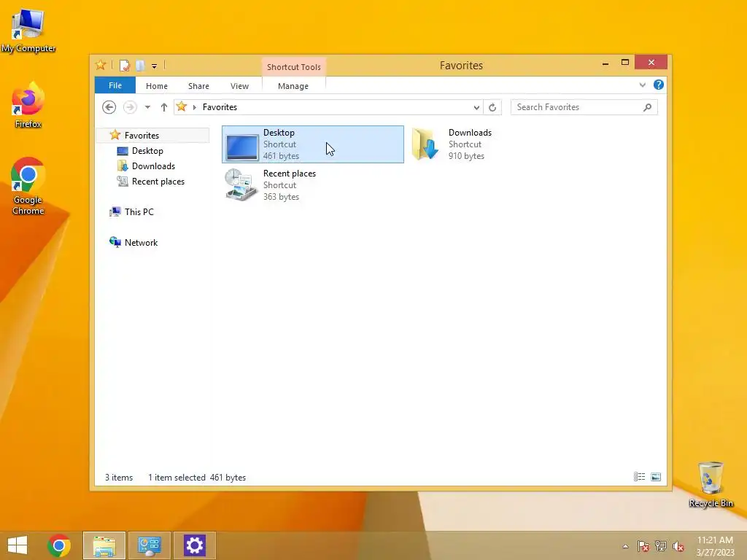Select the Desktop shortcut file tile

312,144
